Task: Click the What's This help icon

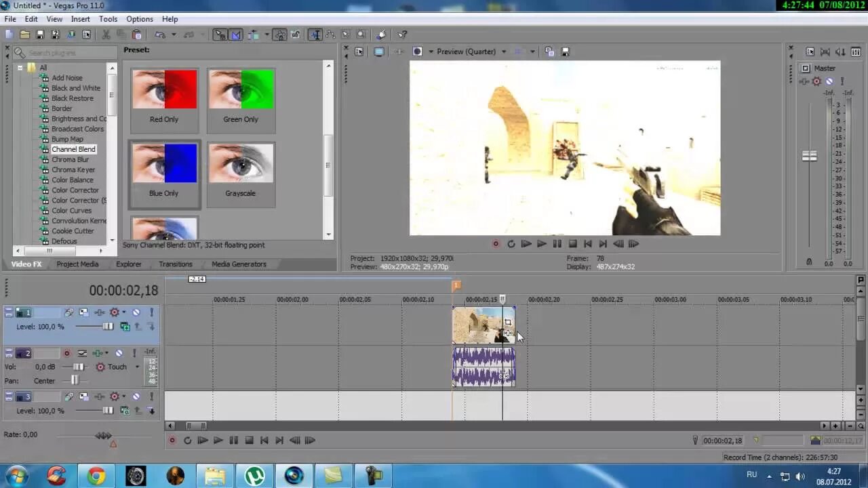Action: (x=402, y=35)
